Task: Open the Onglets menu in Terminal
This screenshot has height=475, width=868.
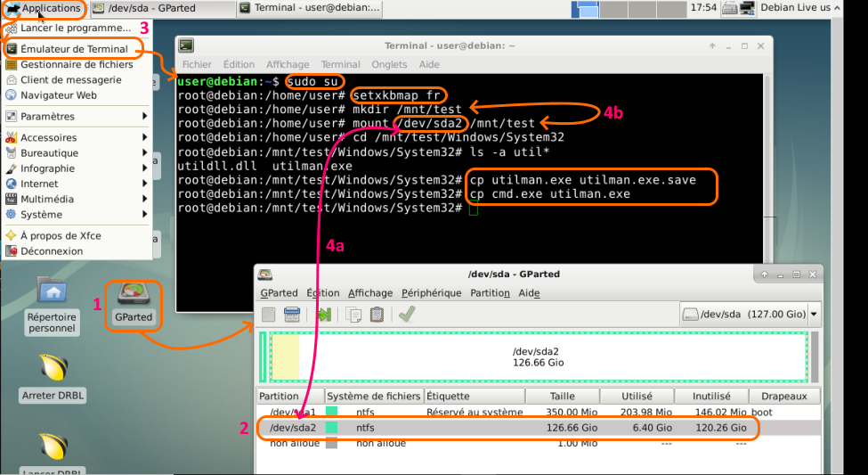Action: point(388,64)
